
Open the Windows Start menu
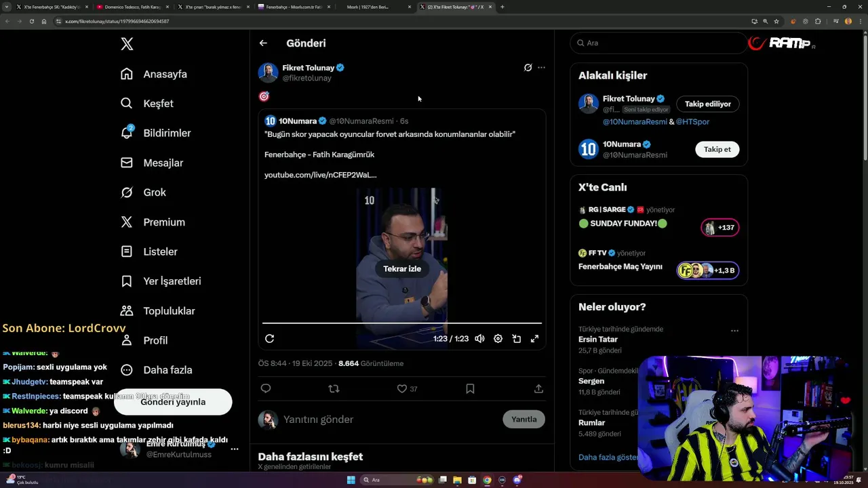coord(351,480)
